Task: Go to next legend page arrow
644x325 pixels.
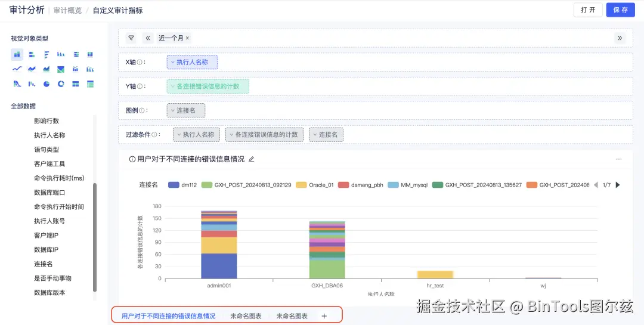Action: coord(617,185)
